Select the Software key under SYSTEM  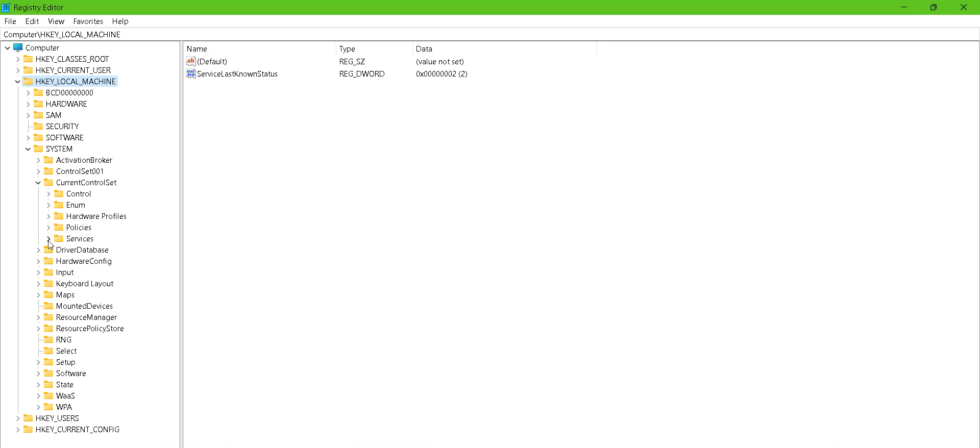click(x=71, y=374)
